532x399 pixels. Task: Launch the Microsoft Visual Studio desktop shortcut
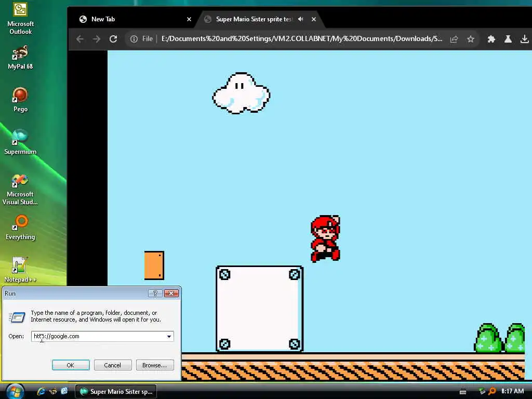(x=20, y=189)
